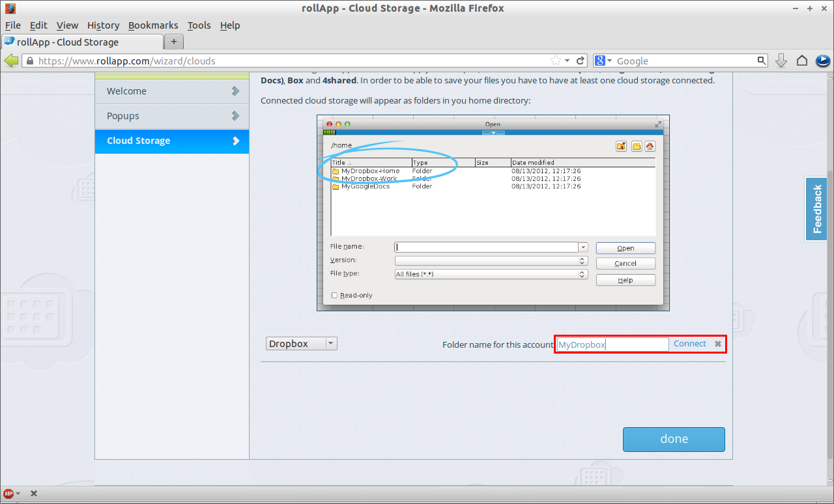Open the Adblock Plus dropdown arrow
This screenshot has width=834, height=504.
click(18, 494)
